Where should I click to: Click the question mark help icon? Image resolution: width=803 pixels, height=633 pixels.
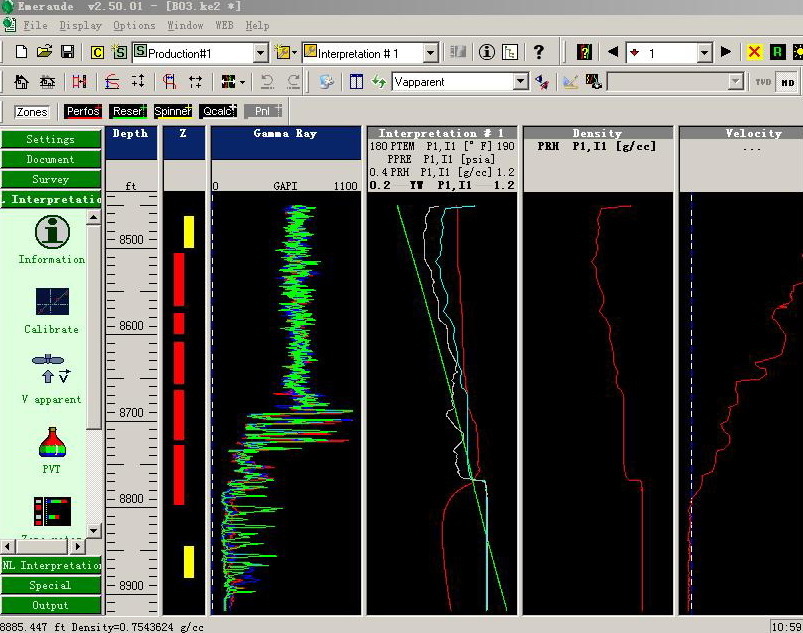coord(539,52)
